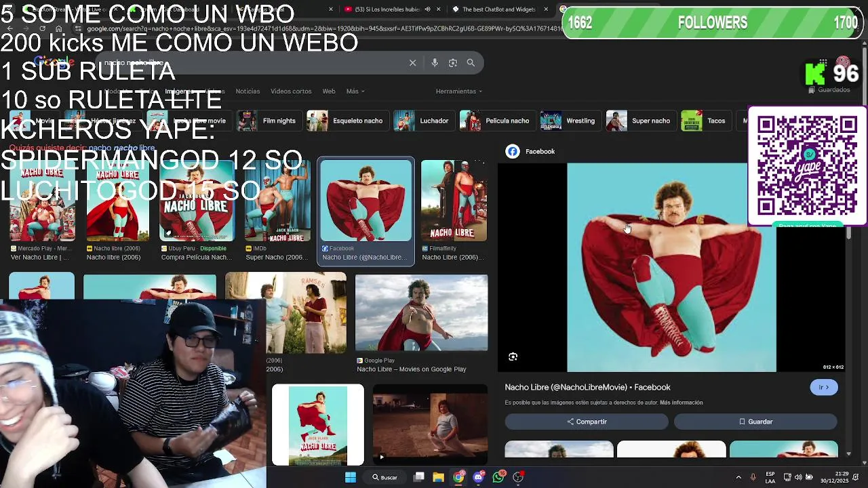Open 'Nacho Libre (@NachoLibreMovie) • Facebook' title link

point(587,387)
